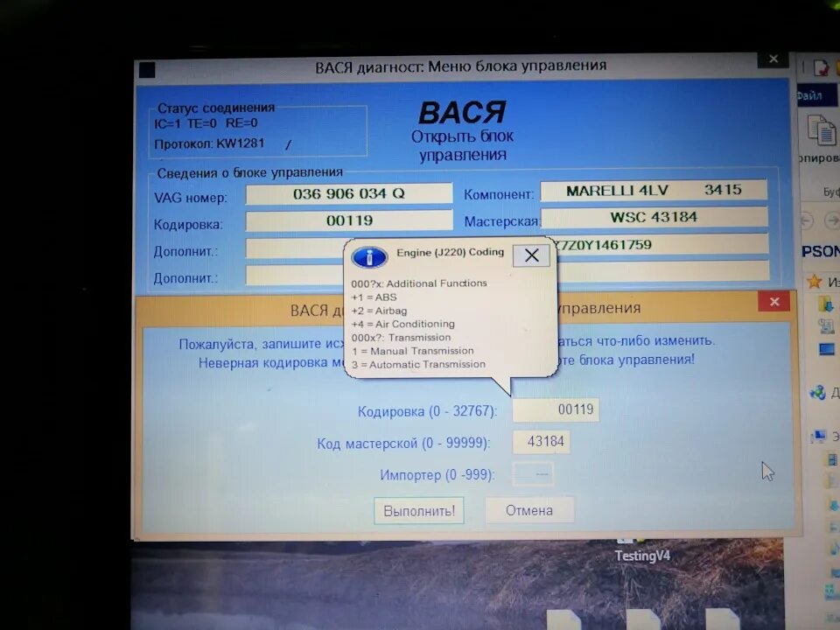Click the Кодировка value 00119 in the control unit details
840x630 pixels.
349,220
